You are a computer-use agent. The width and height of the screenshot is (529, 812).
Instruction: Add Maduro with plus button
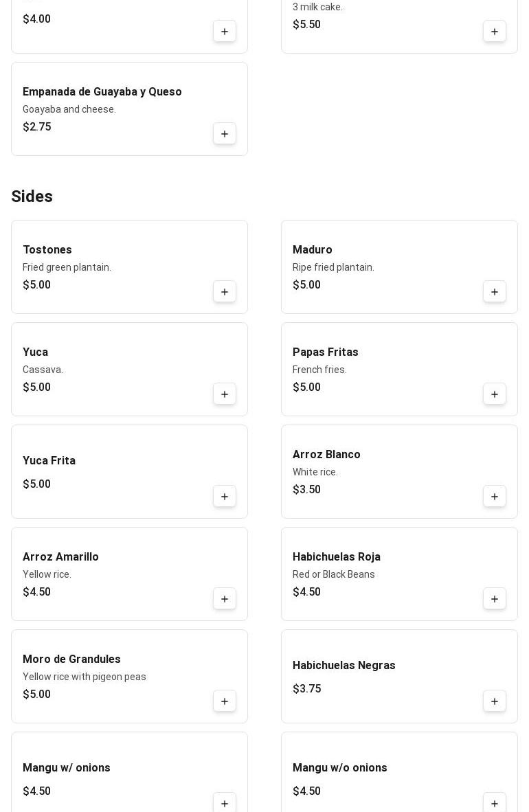click(x=495, y=292)
